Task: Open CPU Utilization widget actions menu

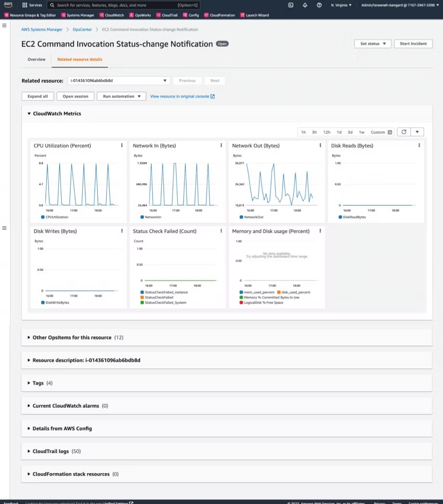Action: 122,146
